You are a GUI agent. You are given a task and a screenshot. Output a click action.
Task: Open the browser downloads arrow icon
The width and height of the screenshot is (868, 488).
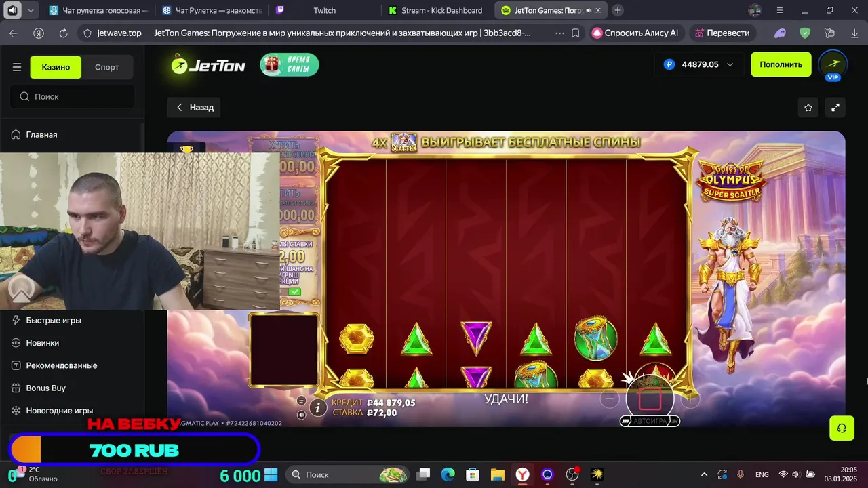(853, 33)
